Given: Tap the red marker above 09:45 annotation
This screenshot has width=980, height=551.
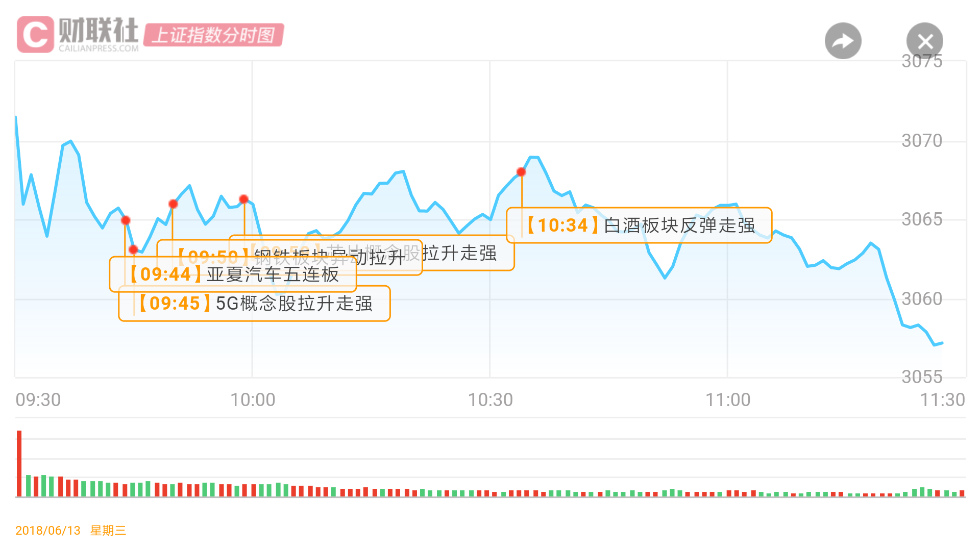Looking at the screenshot, I should pyautogui.click(x=132, y=249).
